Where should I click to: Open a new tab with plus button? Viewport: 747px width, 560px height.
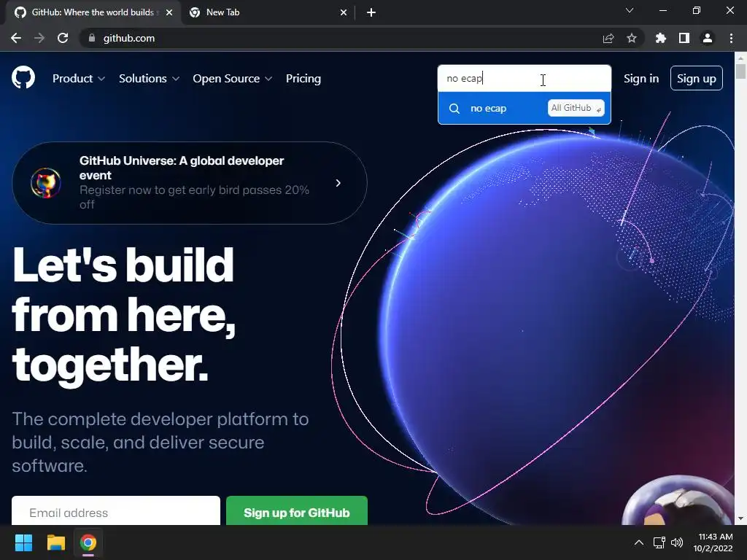tap(371, 12)
